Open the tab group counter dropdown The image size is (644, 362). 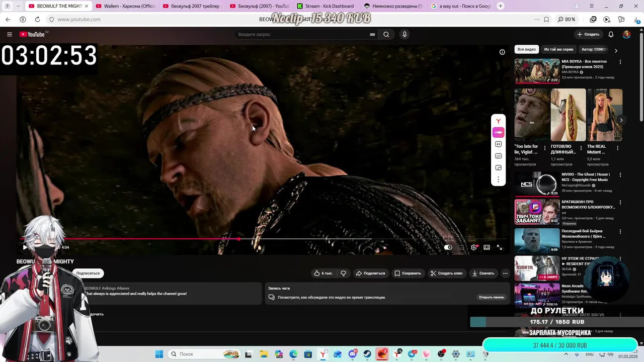[x=19, y=6]
